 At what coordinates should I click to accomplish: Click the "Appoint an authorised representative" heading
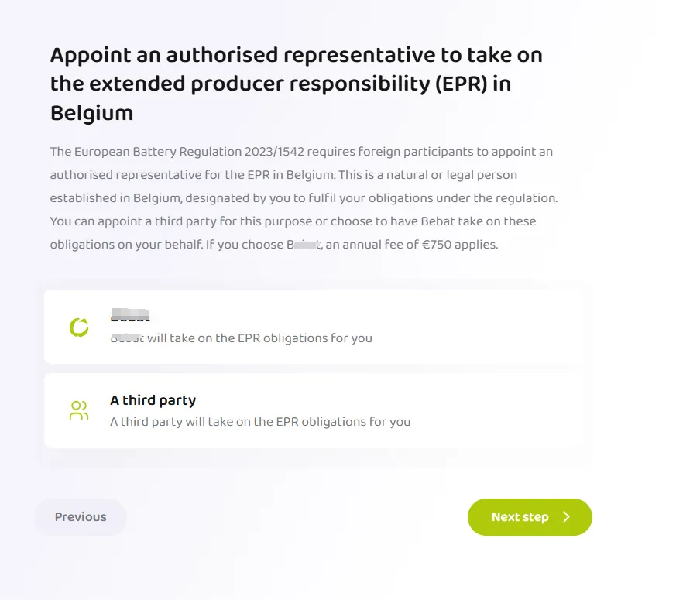point(296,55)
